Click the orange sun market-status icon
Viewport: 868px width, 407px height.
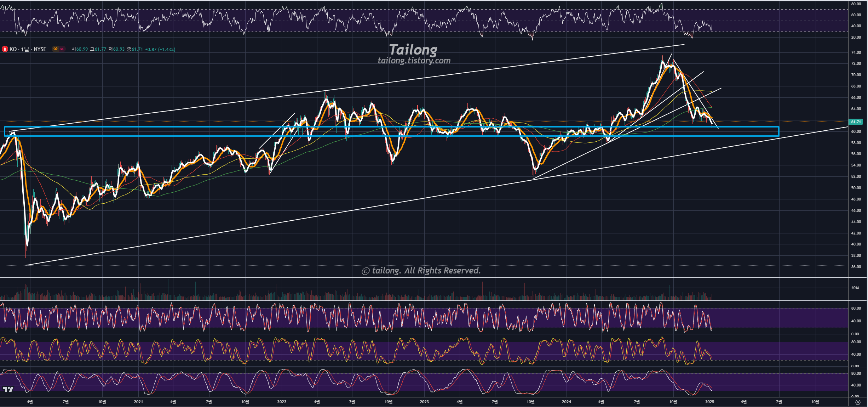point(55,49)
